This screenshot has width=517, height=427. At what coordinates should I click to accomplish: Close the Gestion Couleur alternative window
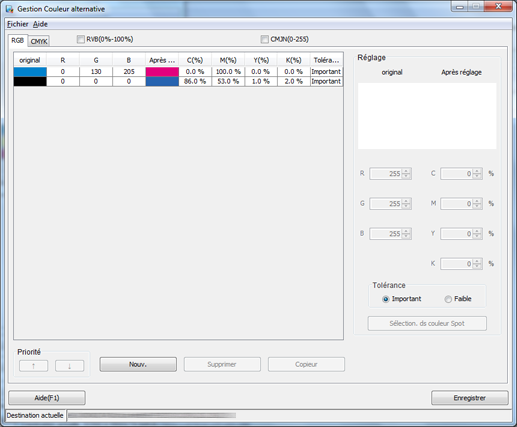[x=499, y=6]
